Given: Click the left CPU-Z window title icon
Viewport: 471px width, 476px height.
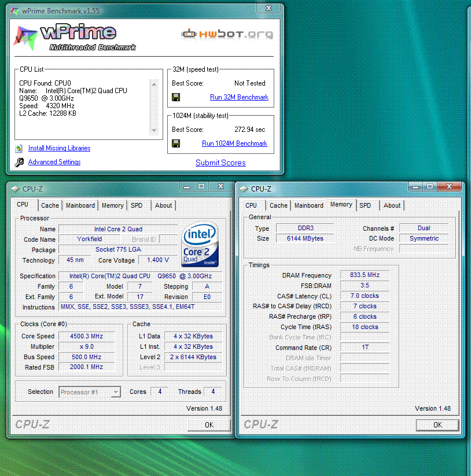Looking at the screenshot, I should [15, 189].
